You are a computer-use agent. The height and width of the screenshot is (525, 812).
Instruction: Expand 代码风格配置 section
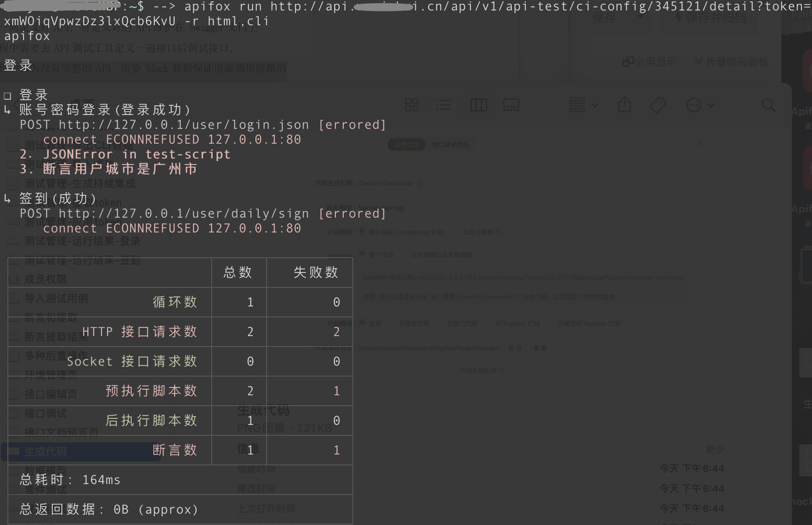pyautogui.click(x=482, y=370)
